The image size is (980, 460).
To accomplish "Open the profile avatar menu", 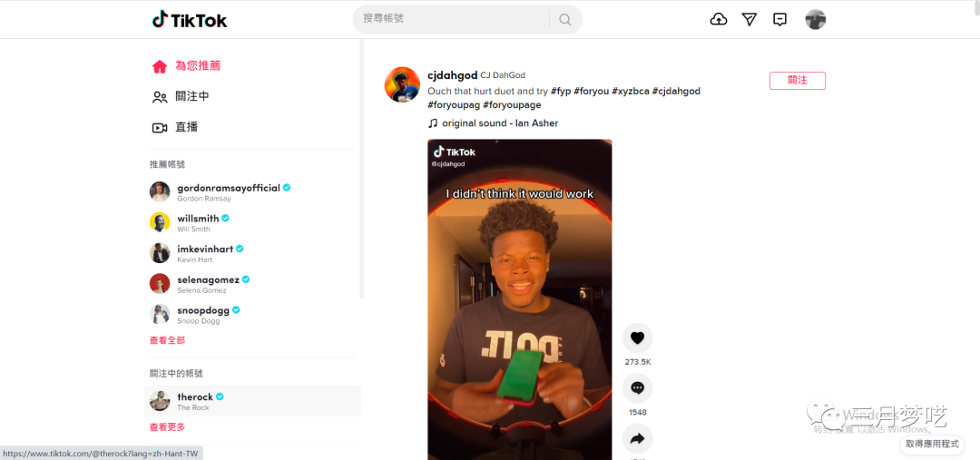I will click(x=816, y=19).
